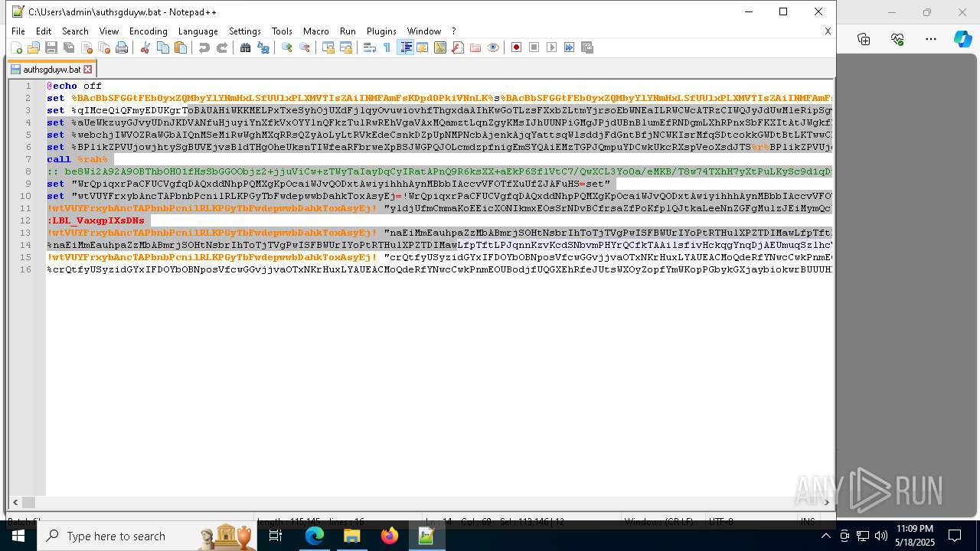The image size is (980, 551).
Task: Open the Edit menu
Action: (44, 31)
